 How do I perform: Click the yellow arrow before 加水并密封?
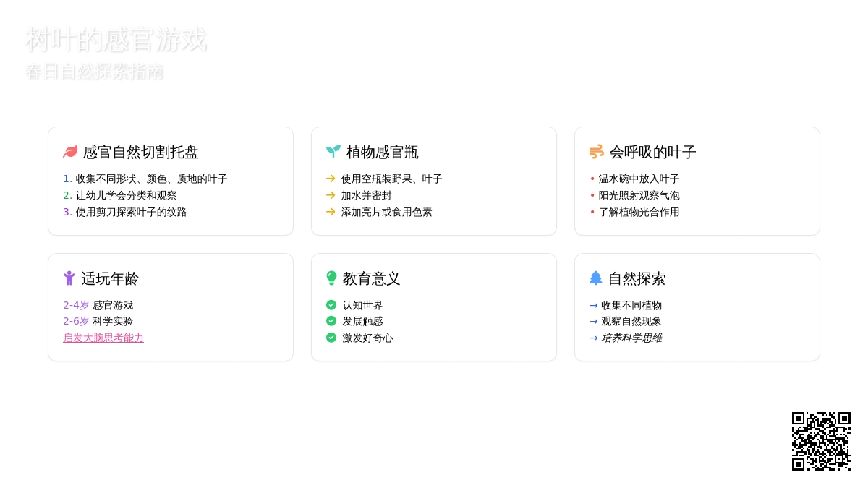(331, 195)
